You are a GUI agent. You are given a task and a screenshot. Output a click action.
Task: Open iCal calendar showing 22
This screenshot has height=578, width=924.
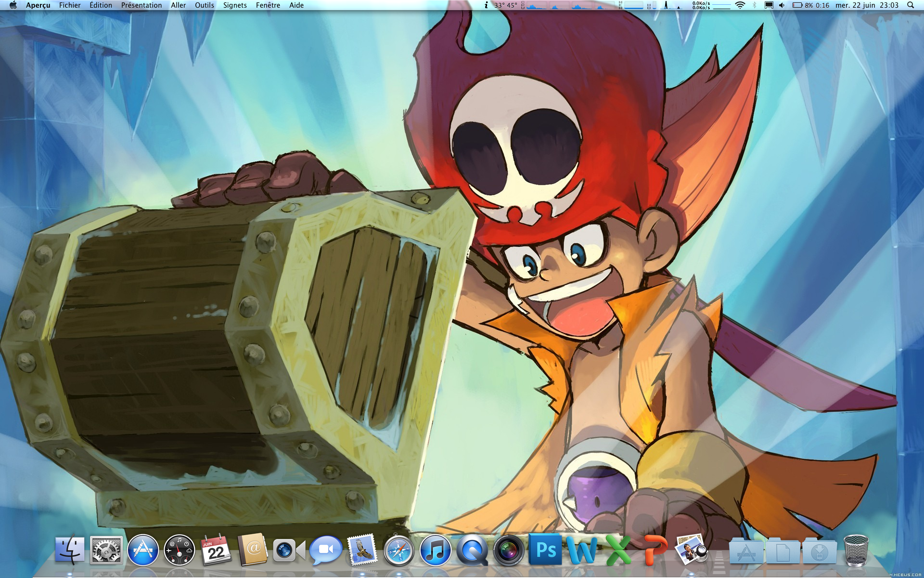tap(216, 550)
